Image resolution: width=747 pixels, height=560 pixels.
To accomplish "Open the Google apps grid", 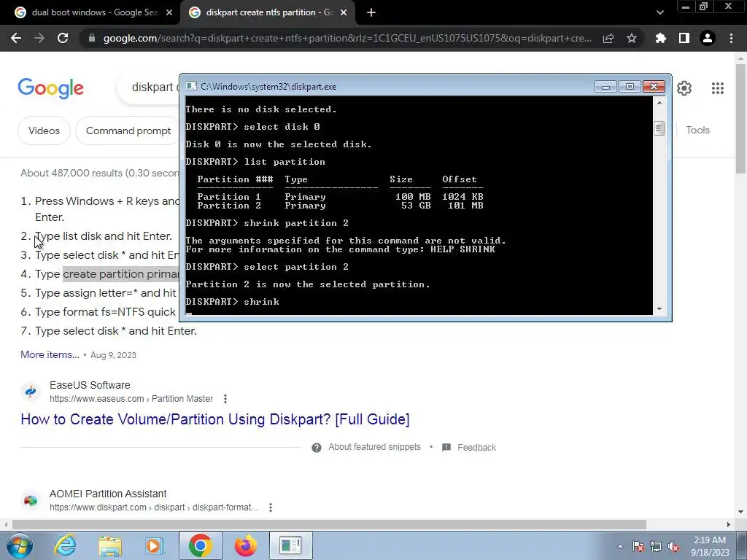I will [x=718, y=88].
